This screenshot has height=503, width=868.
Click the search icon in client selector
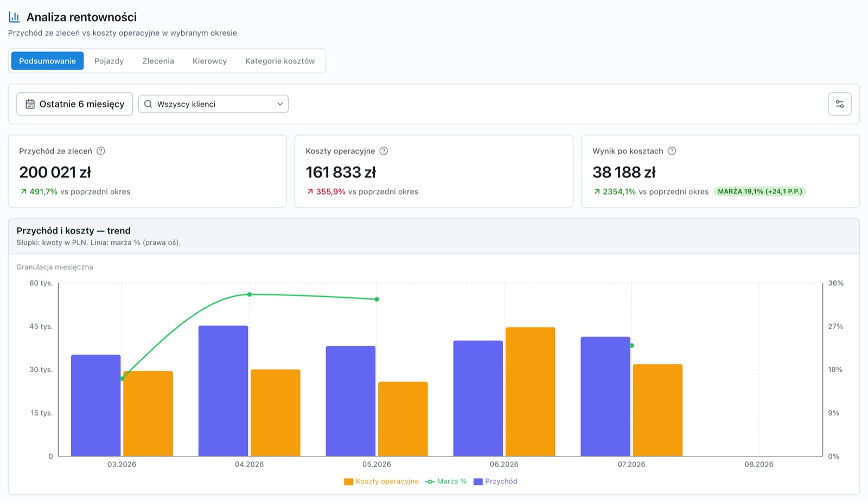148,104
